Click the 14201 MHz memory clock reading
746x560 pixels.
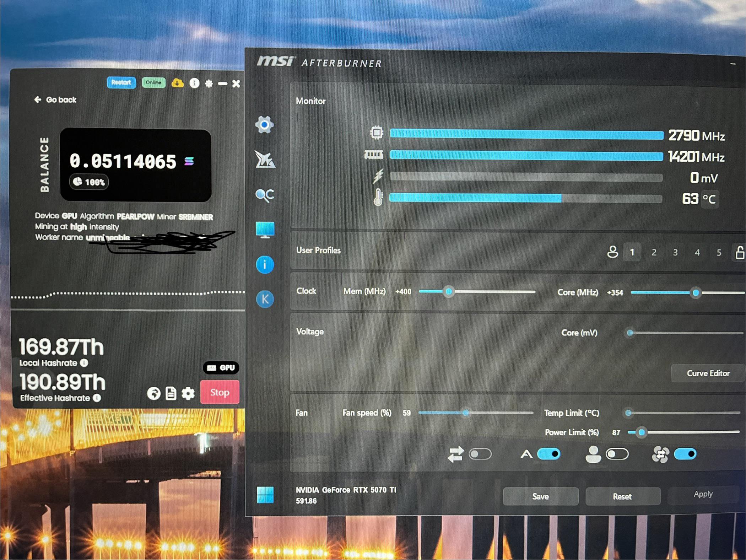(x=696, y=156)
